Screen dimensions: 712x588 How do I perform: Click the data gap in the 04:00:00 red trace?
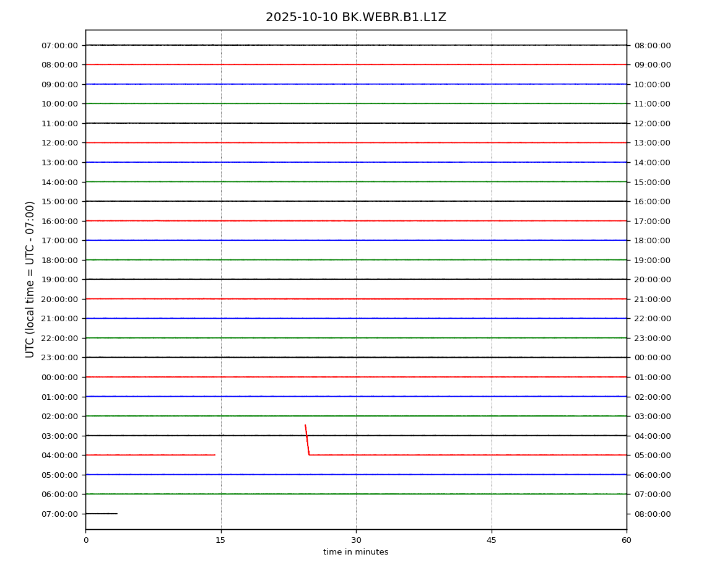tap(260, 455)
